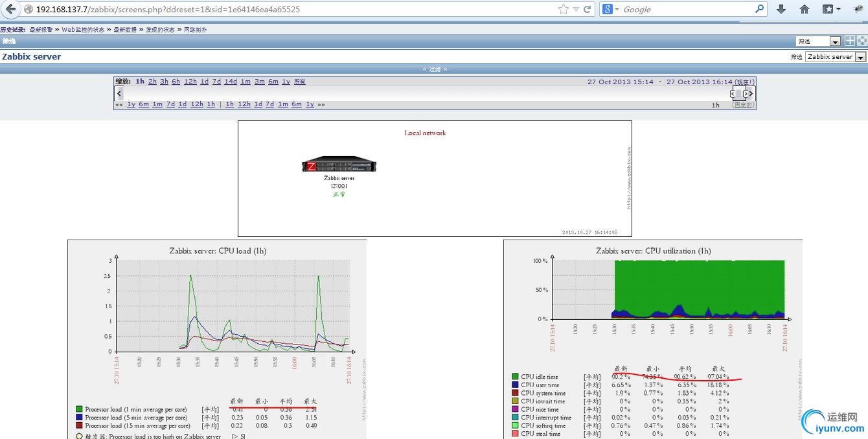Go to the browser home page icon

[x=805, y=9]
